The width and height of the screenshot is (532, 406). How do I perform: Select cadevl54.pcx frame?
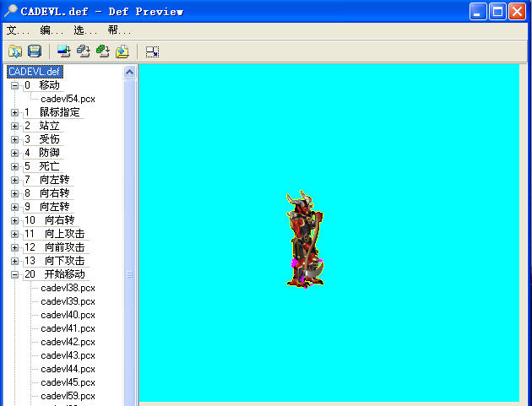[68, 99]
